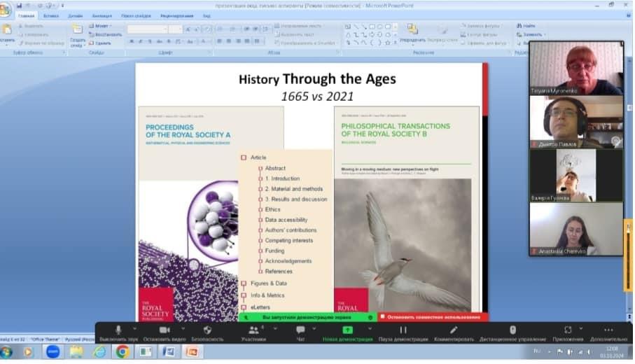635x364 pixels.
Task: Open Zoom Remote control mouse icon
Action: click(512, 330)
